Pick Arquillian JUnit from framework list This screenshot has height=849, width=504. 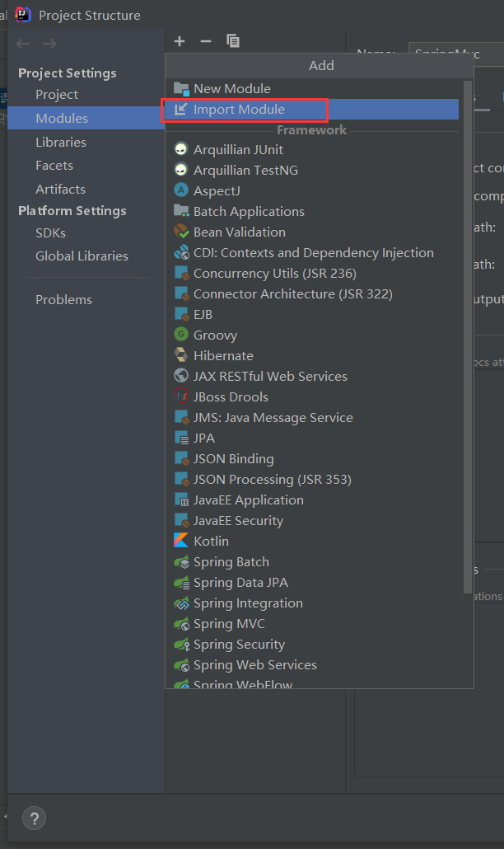point(238,149)
